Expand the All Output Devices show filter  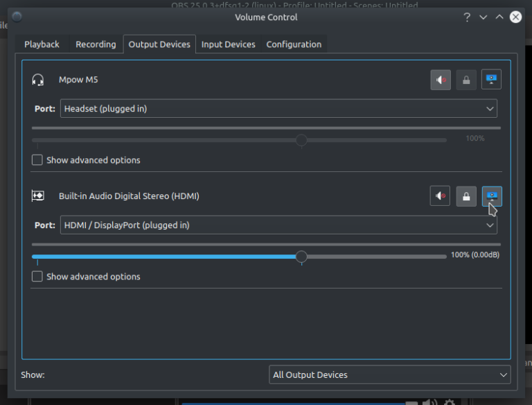pyautogui.click(x=389, y=374)
